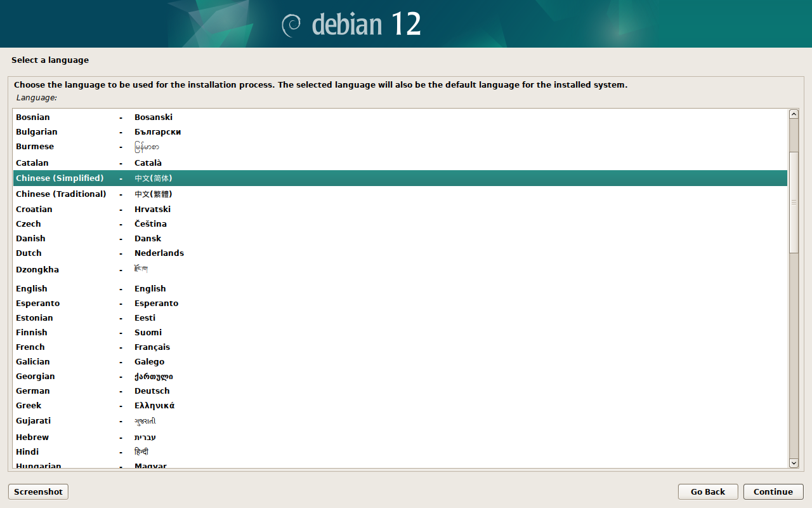Select Burmese language row
Screen dimensions: 812x508
[400, 147]
